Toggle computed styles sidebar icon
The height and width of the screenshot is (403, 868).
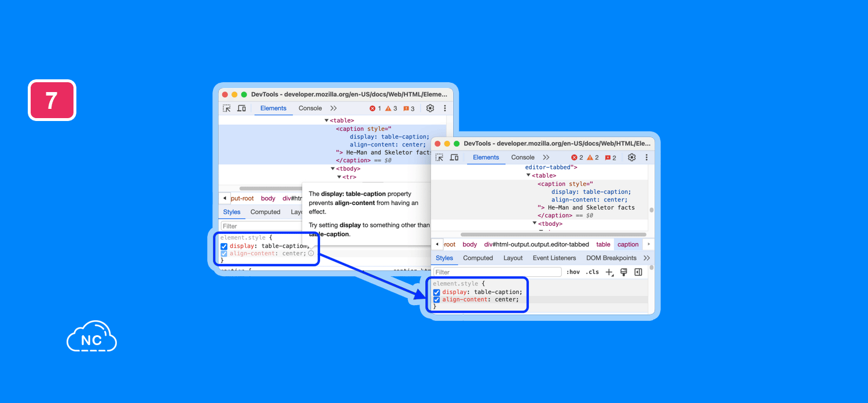click(638, 272)
